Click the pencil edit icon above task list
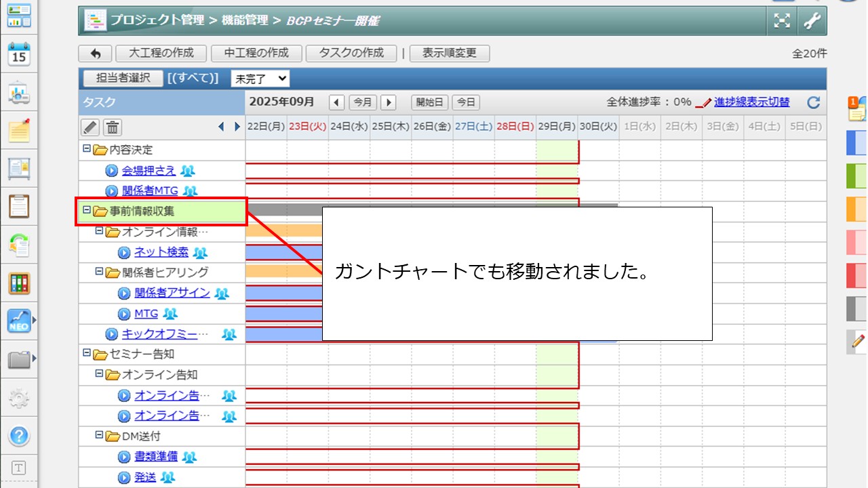Image resolution: width=868 pixels, height=488 pixels. click(x=90, y=127)
